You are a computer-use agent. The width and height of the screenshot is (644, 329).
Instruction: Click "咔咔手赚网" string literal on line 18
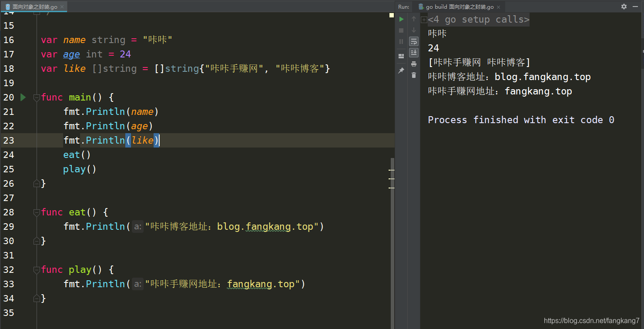(235, 69)
